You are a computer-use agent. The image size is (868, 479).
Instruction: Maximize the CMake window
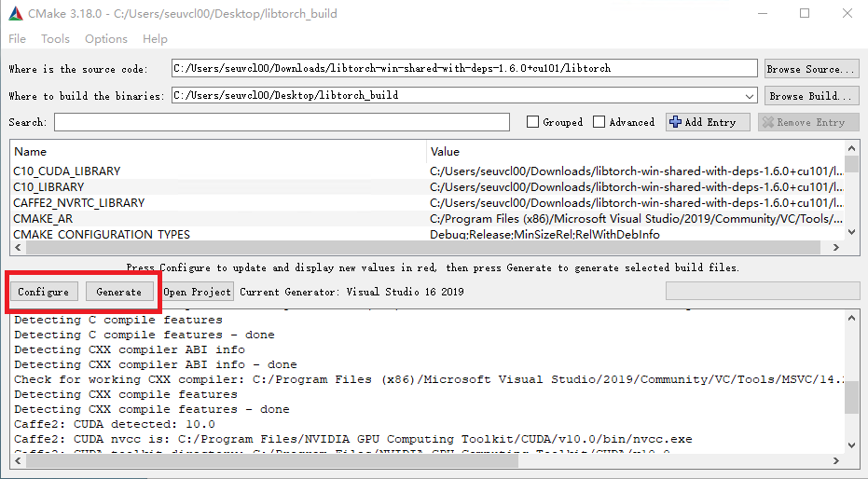[805, 14]
